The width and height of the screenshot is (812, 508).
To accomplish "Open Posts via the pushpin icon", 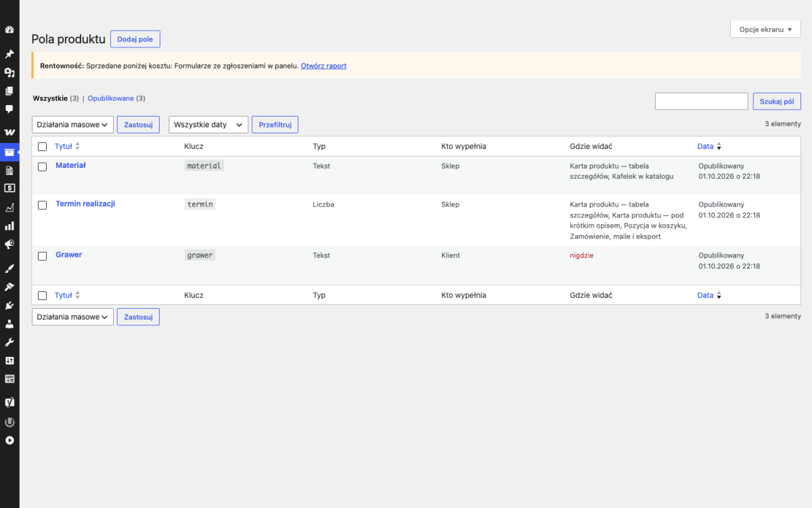I will click(9, 54).
